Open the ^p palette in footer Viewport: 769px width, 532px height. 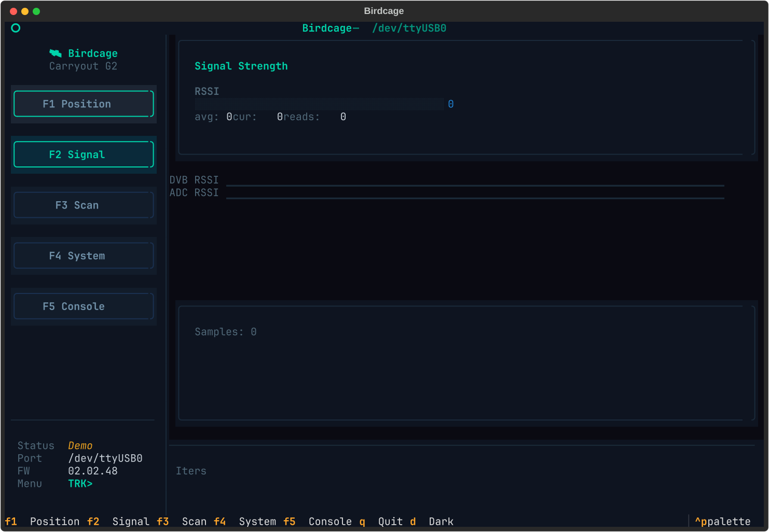pos(722,522)
